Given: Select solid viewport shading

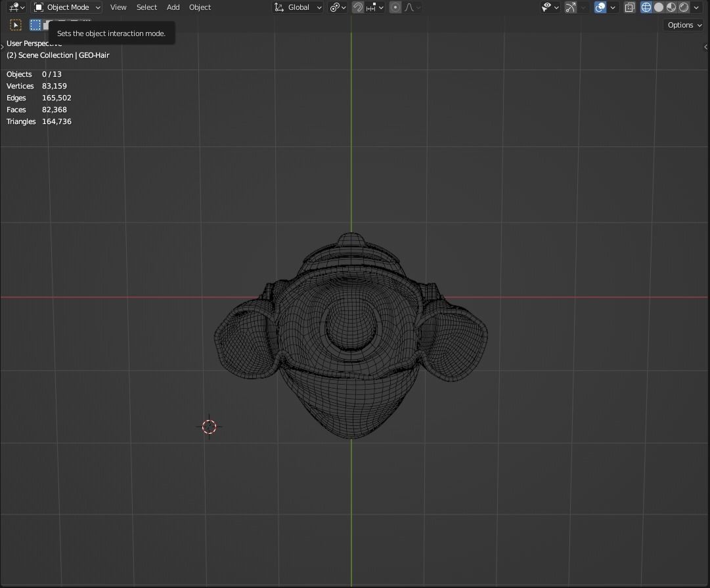Looking at the screenshot, I should pyautogui.click(x=659, y=7).
